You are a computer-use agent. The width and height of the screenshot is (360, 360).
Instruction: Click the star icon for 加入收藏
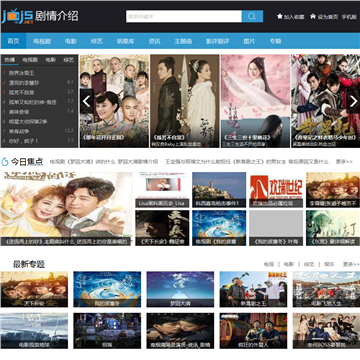point(280,16)
